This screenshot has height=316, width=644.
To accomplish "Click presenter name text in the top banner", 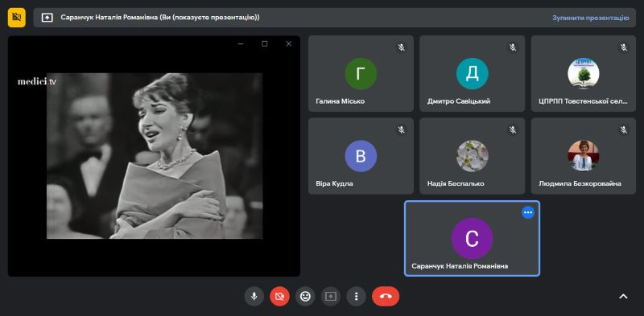I will click(160, 18).
